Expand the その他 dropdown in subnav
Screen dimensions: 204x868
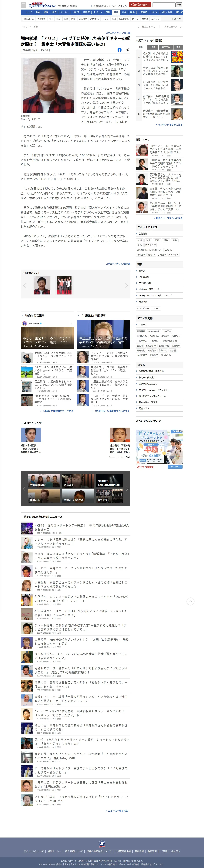coord(176,19)
